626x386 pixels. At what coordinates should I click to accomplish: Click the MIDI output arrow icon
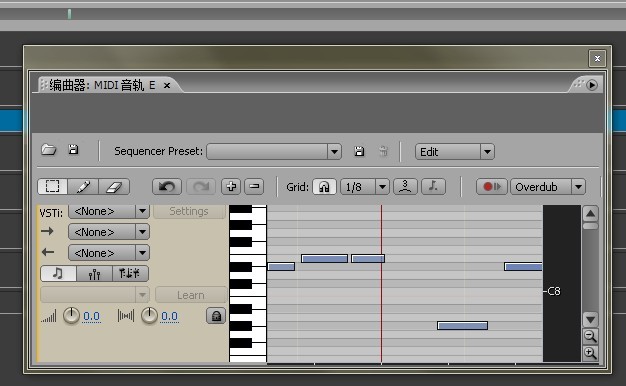(x=48, y=252)
